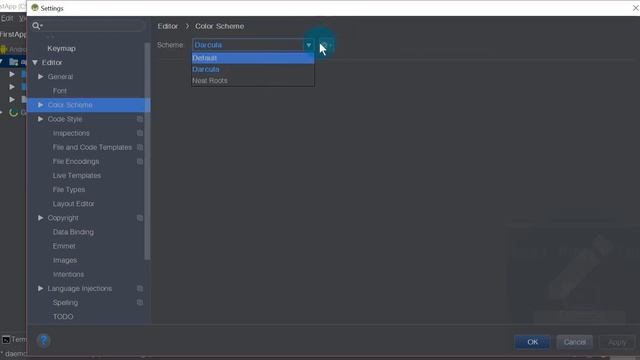The height and width of the screenshot is (360, 640).
Task: Open the Scheme combo box arrow
Action: click(309, 45)
